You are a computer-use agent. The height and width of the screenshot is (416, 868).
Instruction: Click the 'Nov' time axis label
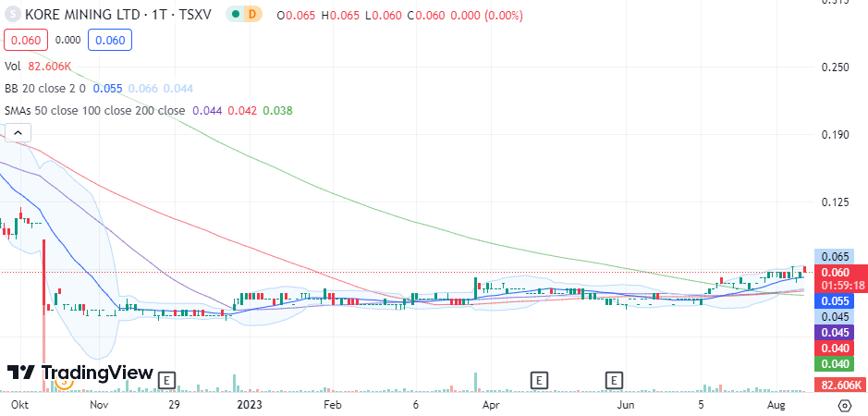(x=99, y=405)
